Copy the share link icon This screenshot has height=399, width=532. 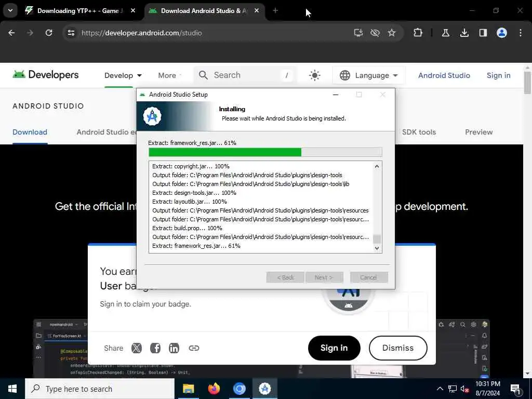194,348
